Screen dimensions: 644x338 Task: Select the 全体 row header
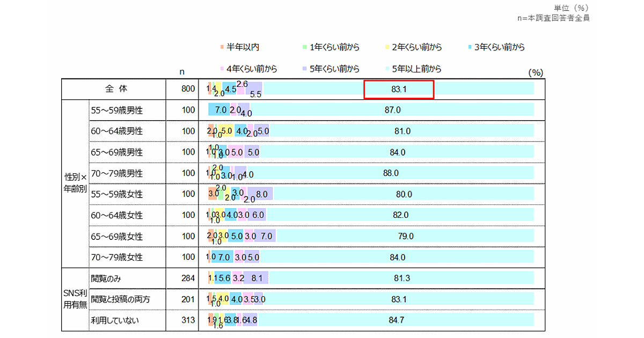coord(114,89)
